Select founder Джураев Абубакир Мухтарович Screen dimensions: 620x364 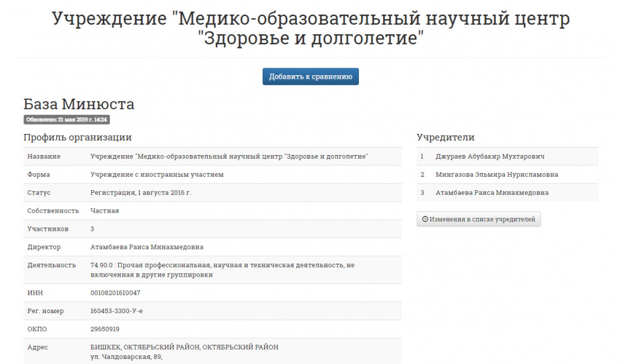[x=490, y=156]
